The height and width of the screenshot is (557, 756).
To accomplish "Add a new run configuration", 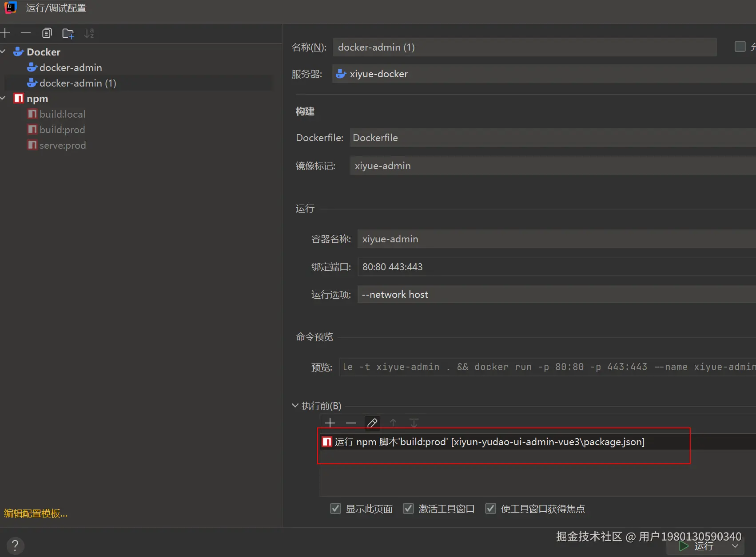I will (5, 33).
